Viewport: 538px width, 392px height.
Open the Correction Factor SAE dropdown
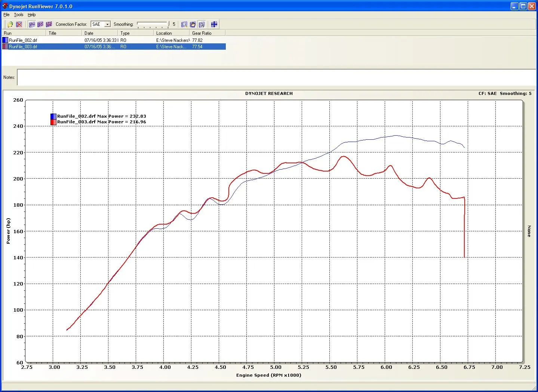107,24
